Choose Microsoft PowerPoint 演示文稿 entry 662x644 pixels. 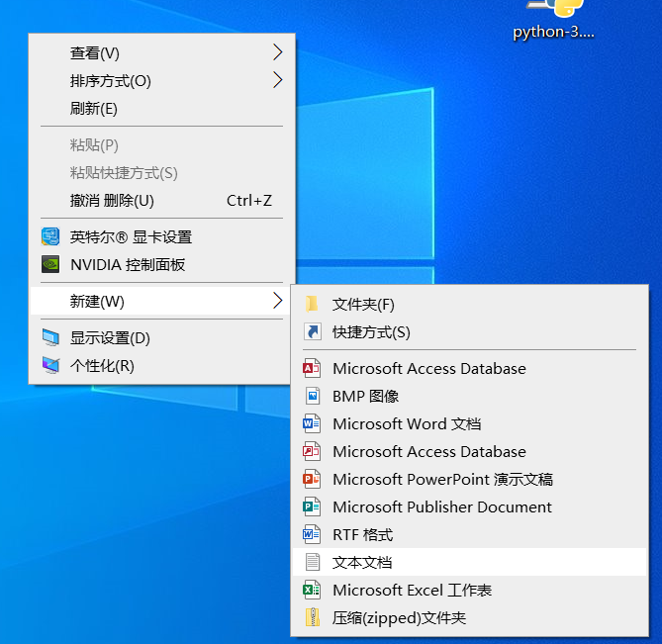coord(469,479)
